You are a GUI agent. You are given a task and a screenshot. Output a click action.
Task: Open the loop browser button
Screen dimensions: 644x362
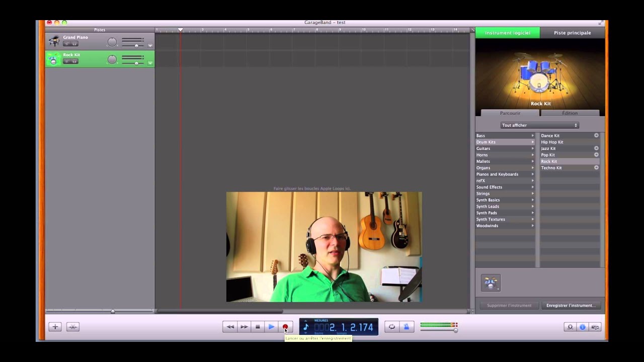(570, 327)
